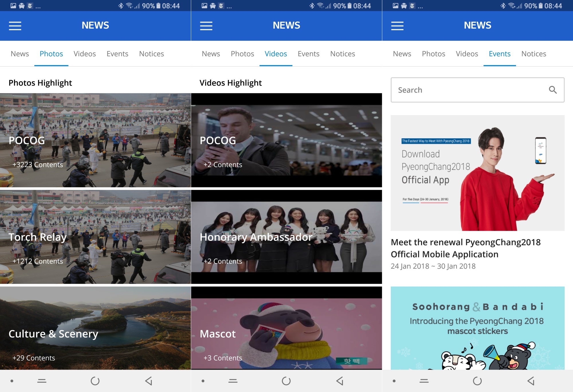Viewport: 573px width, 392px height.
Task: Open Meet the renewal PyeongChang2018 article link
Action: click(x=466, y=248)
